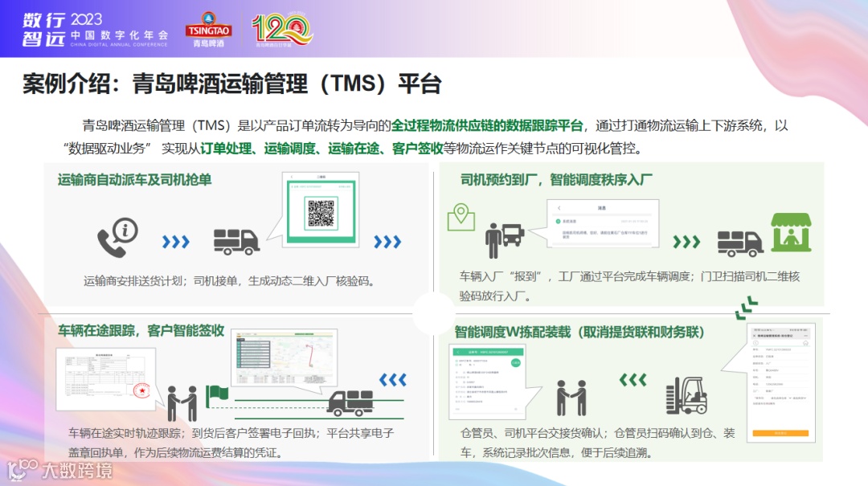This screenshot has height=486, width=868.
Task: Click the caption starting 车辆在途实时轨迹跟踪
Action: coord(231,443)
